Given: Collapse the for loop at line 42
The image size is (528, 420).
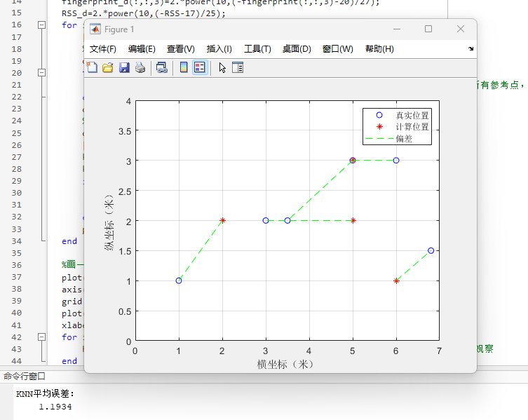Looking at the screenshot, I should click(41, 337).
